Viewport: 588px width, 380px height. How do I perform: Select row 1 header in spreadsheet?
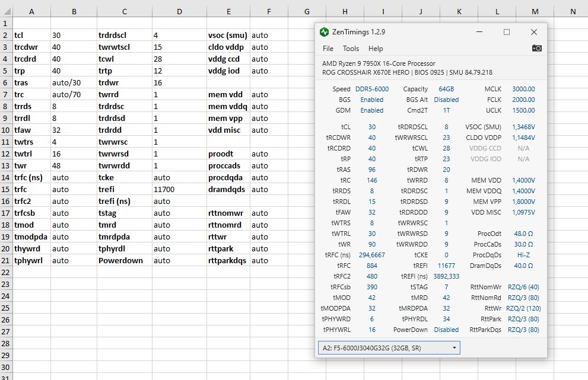click(5, 23)
